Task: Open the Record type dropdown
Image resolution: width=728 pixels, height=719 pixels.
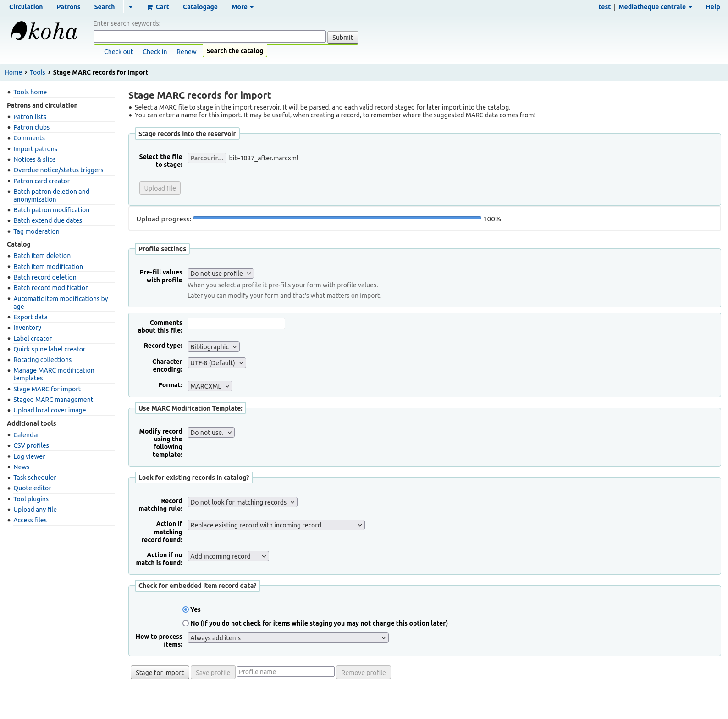Action: (x=213, y=347)
